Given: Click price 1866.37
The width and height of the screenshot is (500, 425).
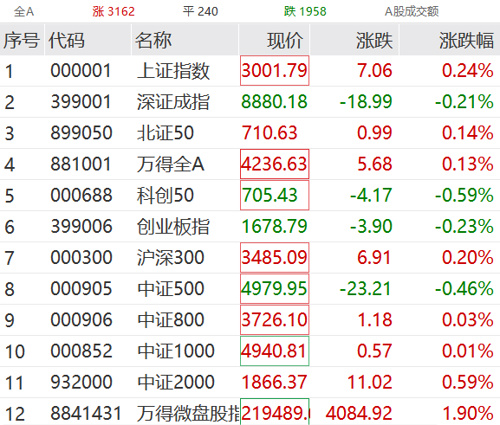Looking at the screenshot, I should (x=274, y=382).
